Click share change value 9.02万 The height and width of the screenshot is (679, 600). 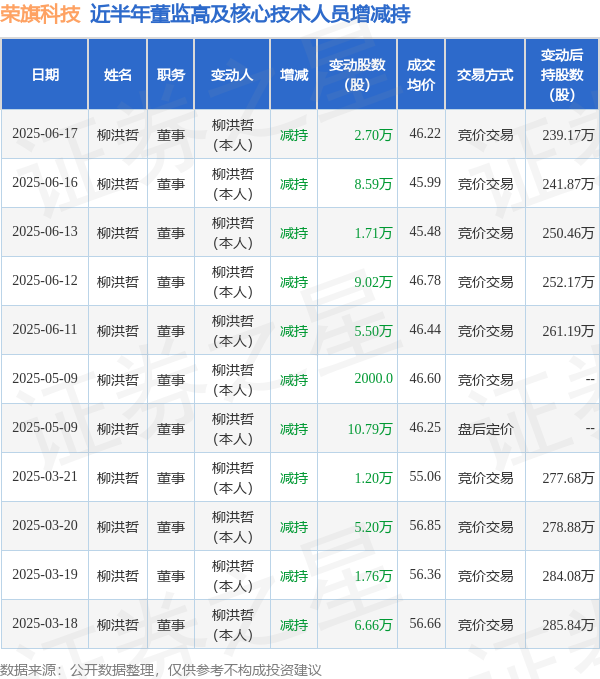point(373,282)
